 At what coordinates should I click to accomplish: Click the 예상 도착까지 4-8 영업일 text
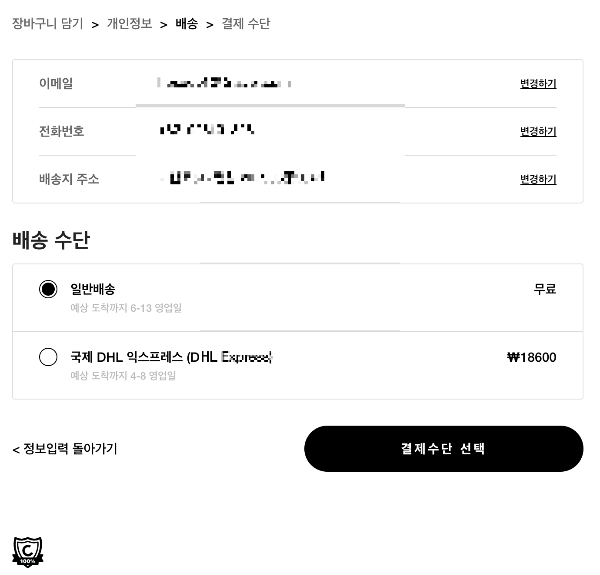(123, 376)
